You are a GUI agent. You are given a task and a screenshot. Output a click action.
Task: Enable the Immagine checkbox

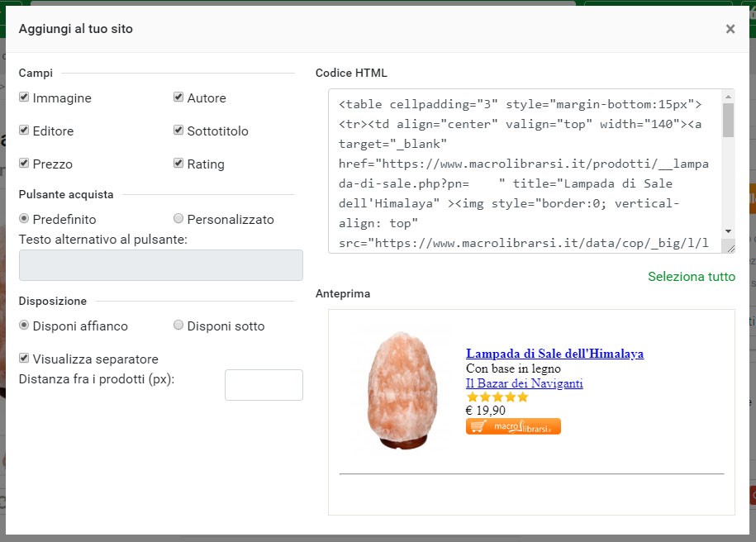24,97
